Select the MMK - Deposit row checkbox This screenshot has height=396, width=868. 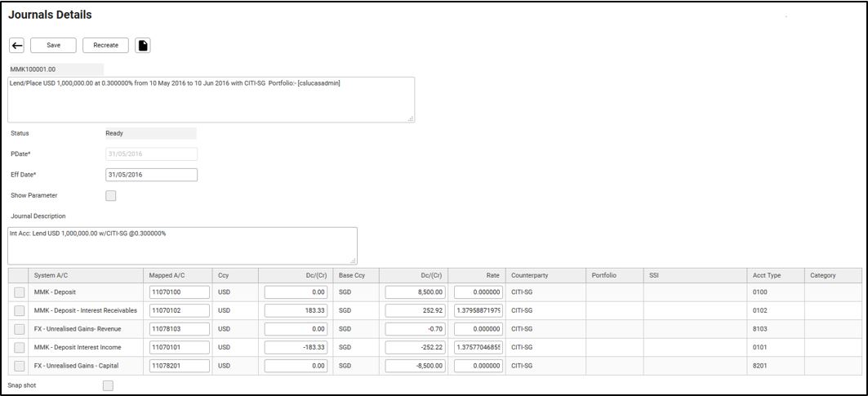coord(19,291)
